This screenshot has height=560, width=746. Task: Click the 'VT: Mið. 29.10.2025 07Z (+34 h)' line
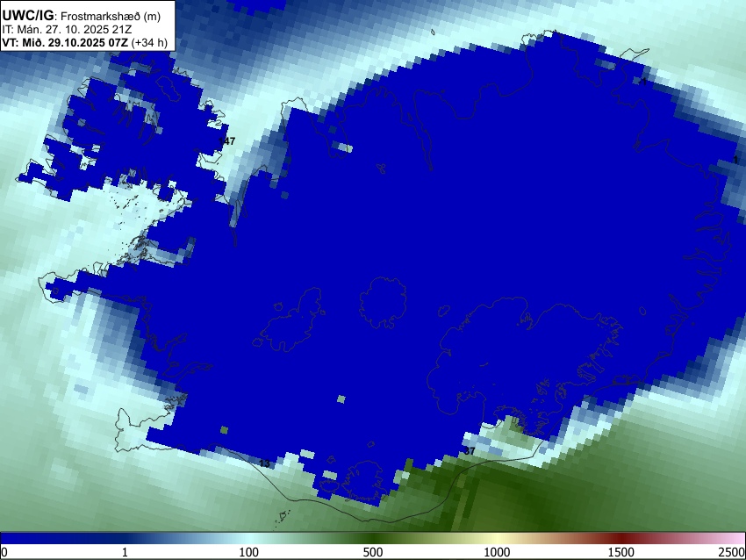point(84,42)
